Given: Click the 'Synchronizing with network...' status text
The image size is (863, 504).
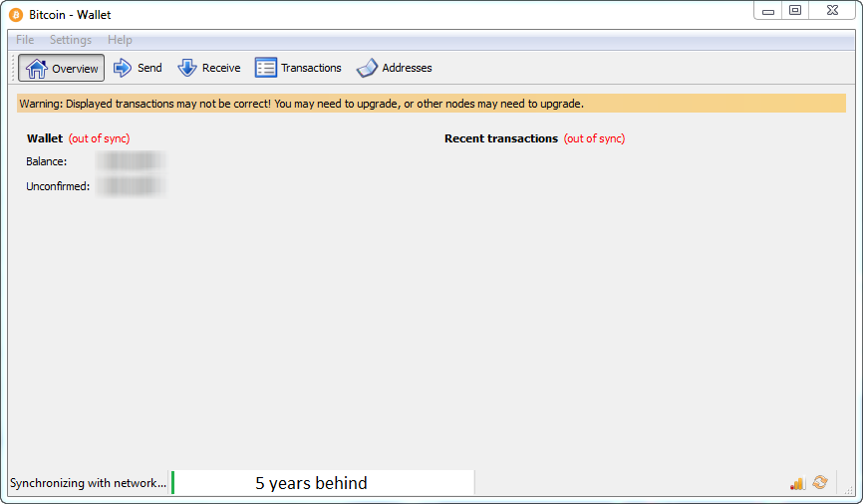Looking at the screenshot, I should [88, 482].
